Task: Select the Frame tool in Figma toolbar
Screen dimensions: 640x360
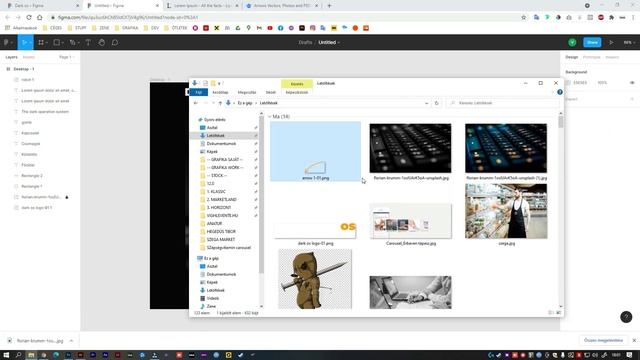Action: 42,42
